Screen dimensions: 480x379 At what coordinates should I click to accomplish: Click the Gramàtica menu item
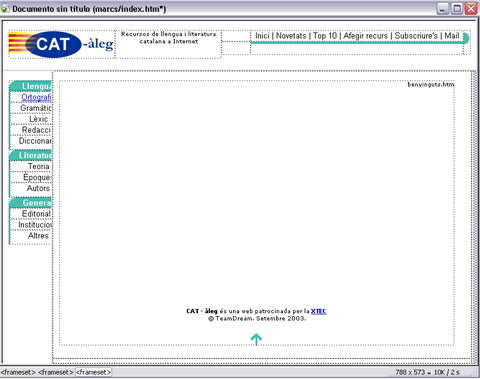tap(36, 108)
